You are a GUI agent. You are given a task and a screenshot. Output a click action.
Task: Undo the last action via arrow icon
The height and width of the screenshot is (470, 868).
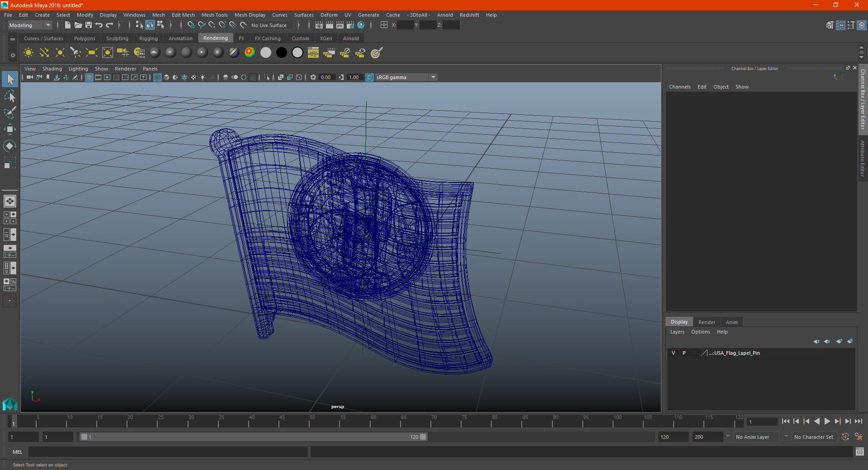(99, 25)
